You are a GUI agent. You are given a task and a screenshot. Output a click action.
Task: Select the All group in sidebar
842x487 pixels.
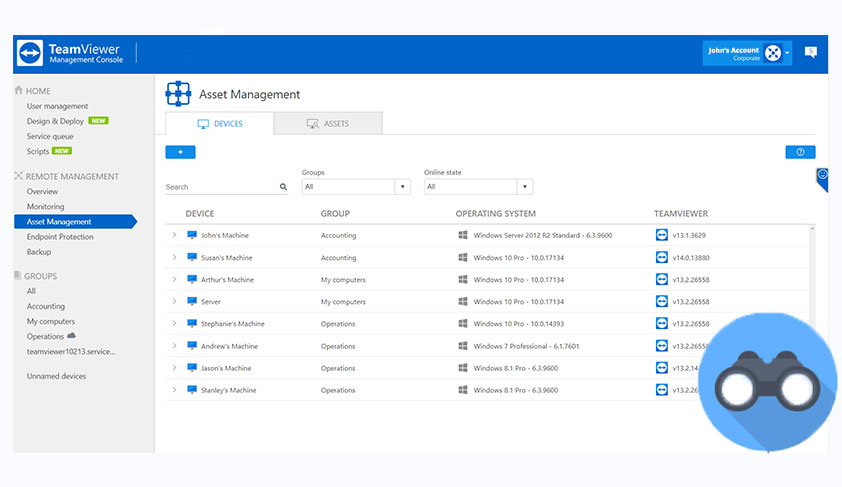31,291
